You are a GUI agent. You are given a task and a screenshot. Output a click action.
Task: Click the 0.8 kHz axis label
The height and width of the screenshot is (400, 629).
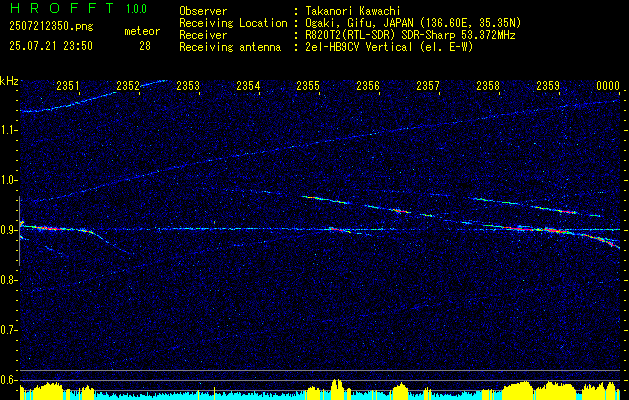point(8,280)
